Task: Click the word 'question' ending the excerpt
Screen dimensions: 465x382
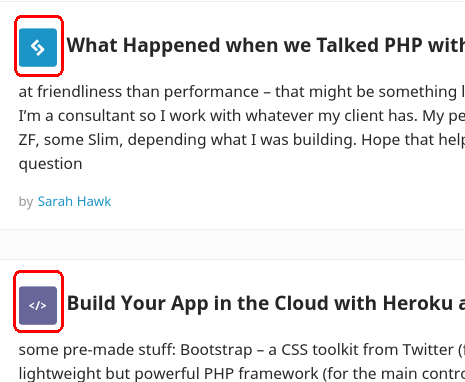Action: click(50, 164)
